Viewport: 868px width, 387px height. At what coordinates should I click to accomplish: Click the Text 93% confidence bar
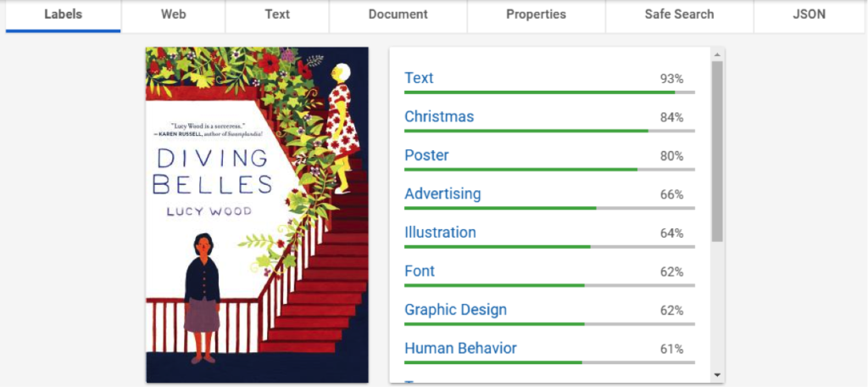tap(549, 92)
